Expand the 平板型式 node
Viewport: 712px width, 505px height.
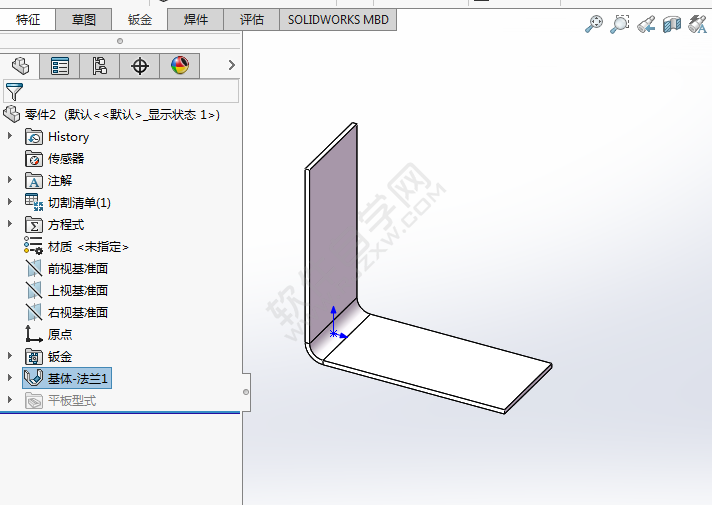(x=10, y=400)
